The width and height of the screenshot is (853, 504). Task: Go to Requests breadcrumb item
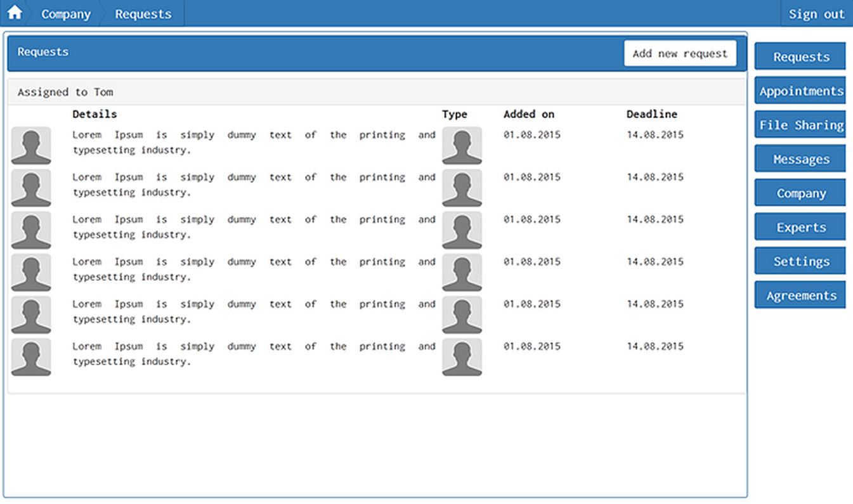pyautogui.click(x=143, y=14)
